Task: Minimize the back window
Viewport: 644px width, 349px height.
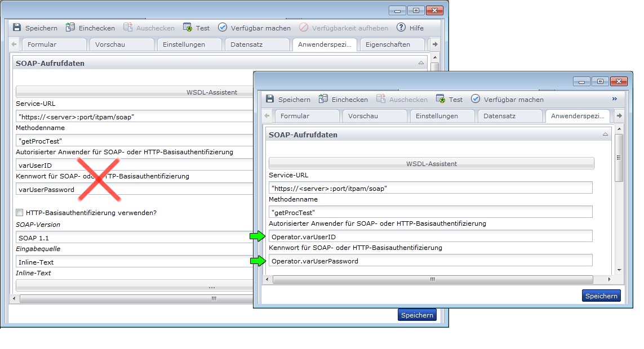Action: click(x=397, y=11)
